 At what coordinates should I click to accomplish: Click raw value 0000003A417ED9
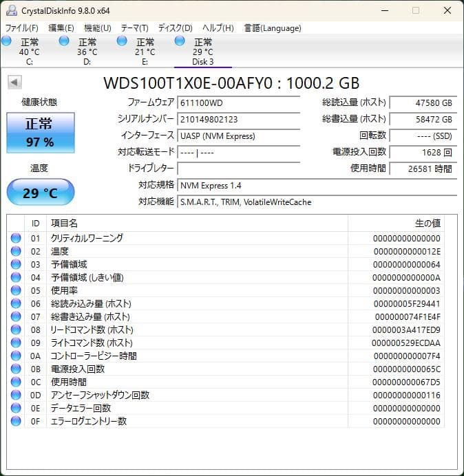tap(406, 330)
